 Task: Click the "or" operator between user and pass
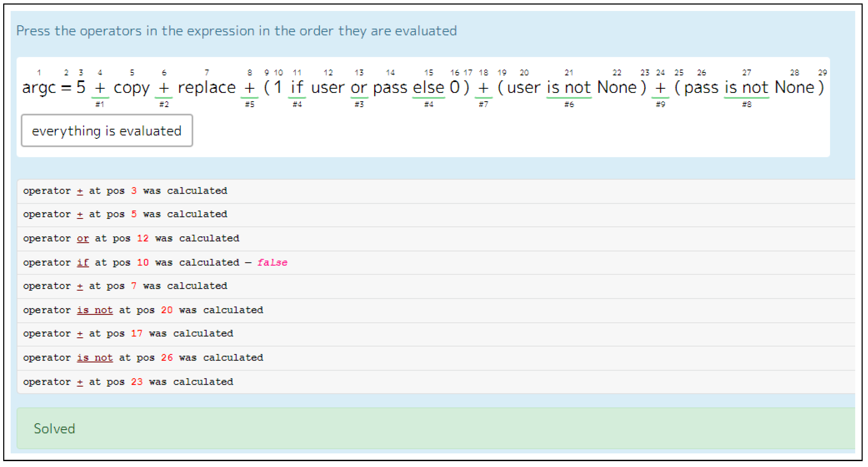(359, 88)
